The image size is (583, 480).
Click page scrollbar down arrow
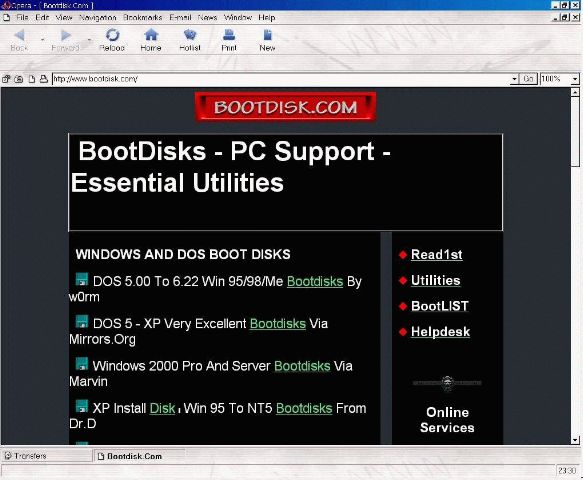pyautogui.click(x=575, y=440)
